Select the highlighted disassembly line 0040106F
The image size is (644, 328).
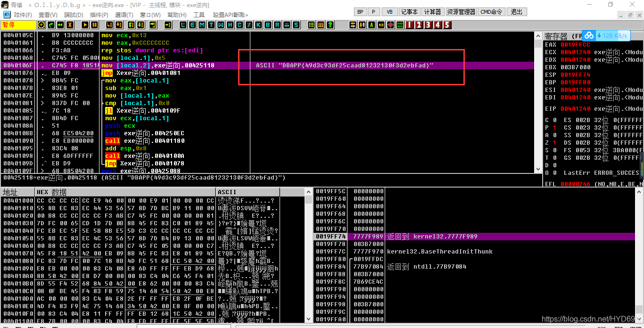(x=267, y=66)
